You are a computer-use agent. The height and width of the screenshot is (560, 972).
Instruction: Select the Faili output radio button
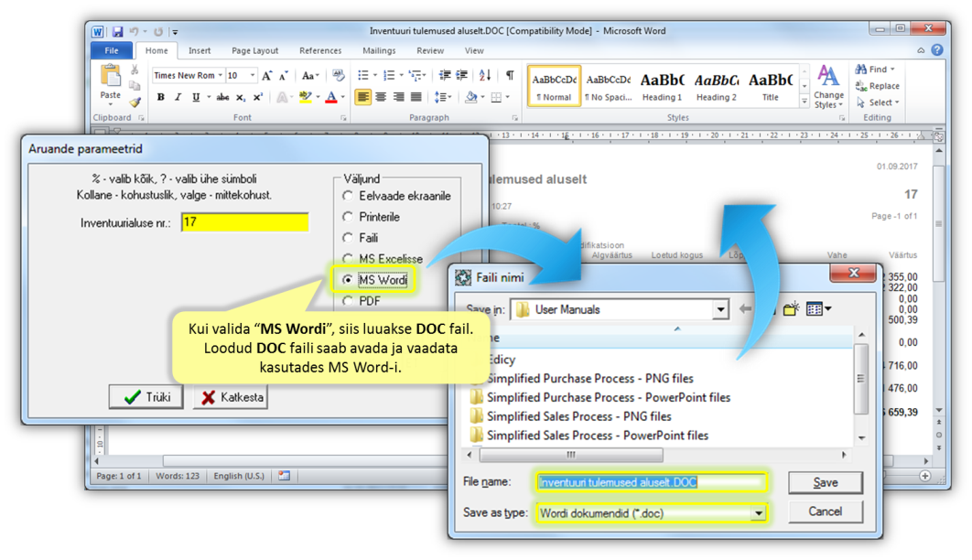348,237
